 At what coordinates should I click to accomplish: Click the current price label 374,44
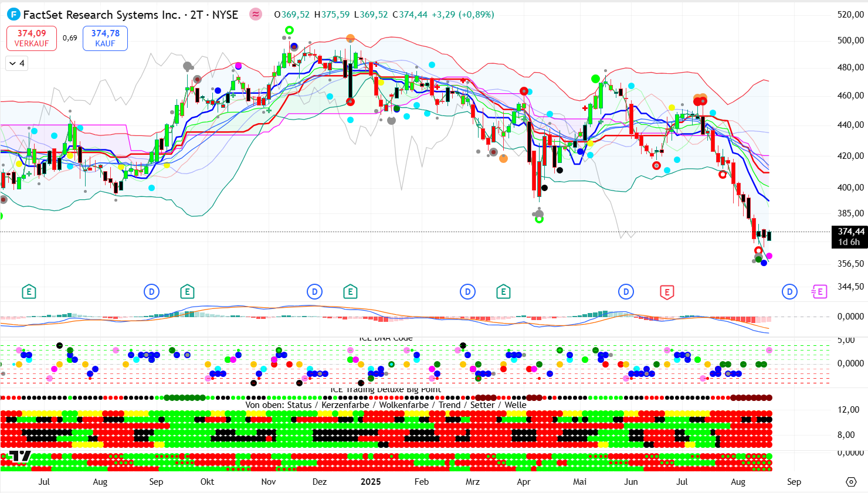[x=850, y=232]
